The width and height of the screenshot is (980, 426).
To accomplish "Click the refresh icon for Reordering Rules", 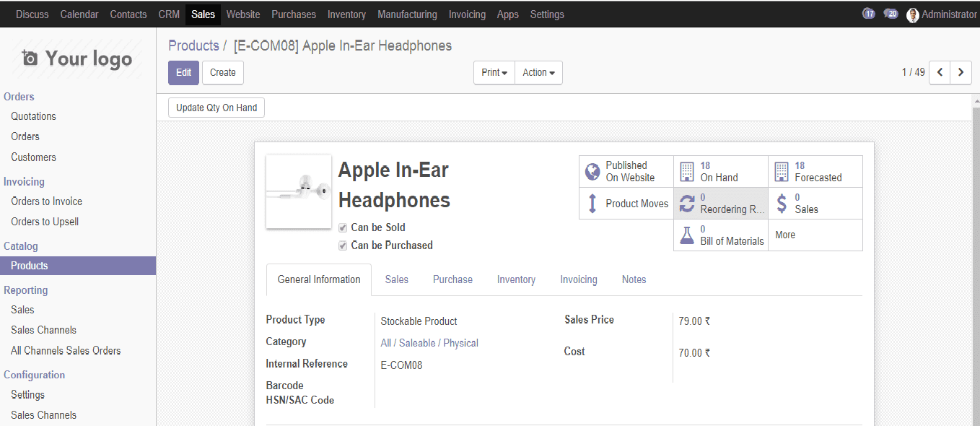I will (x=687, y=204).
